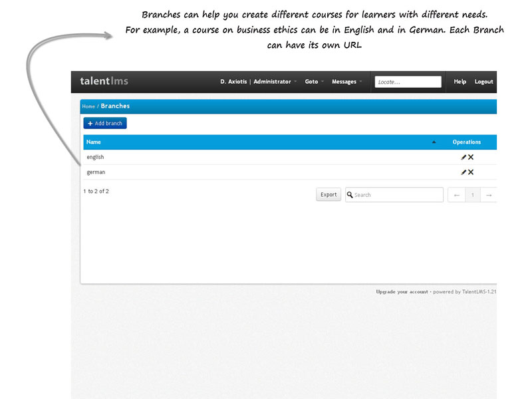
Task: Delete the english branch with X icon
Action: tap(471, 157)
